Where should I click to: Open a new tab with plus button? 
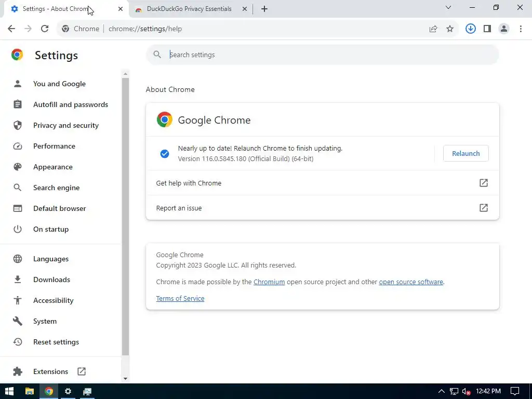pyautogui.click(x=264, y=9)
